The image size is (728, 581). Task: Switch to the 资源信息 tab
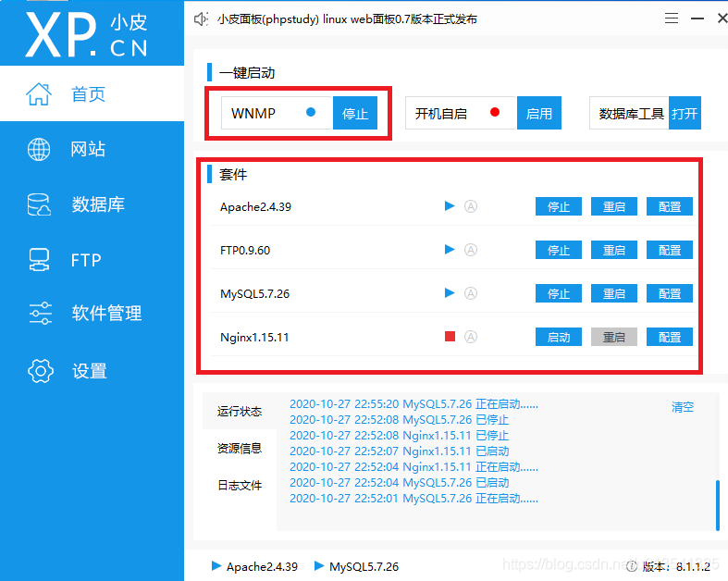coord(240,448)
